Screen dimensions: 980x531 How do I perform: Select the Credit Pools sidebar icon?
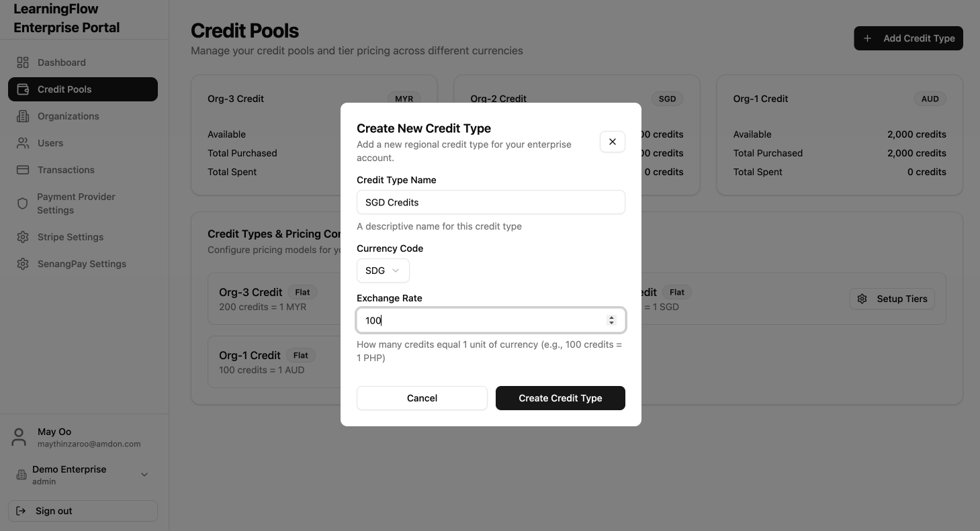(23, 89)
